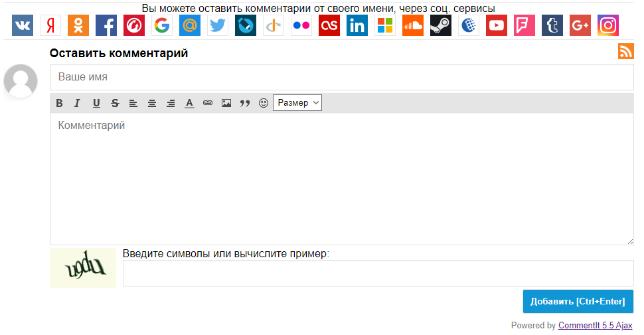
Task: Click the captcha image to refresh
Action: click(x=83, y=268)
